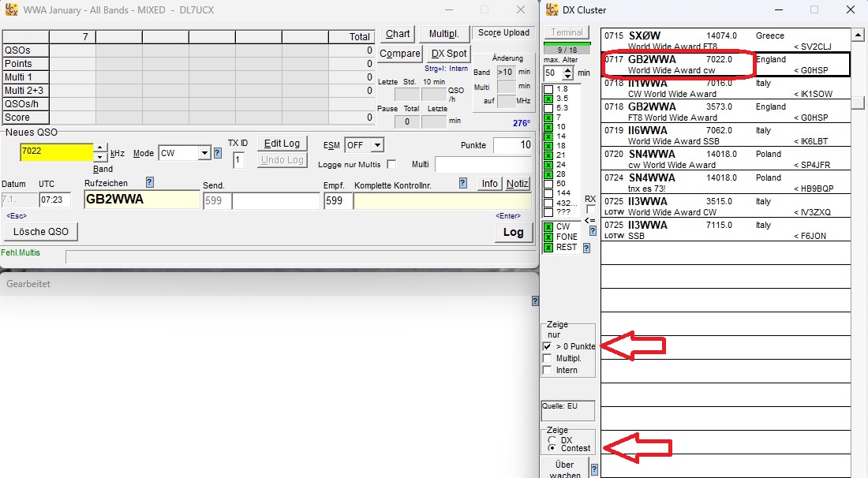
Task: Increase max. Alter value with up arrow
Action: 571,69
